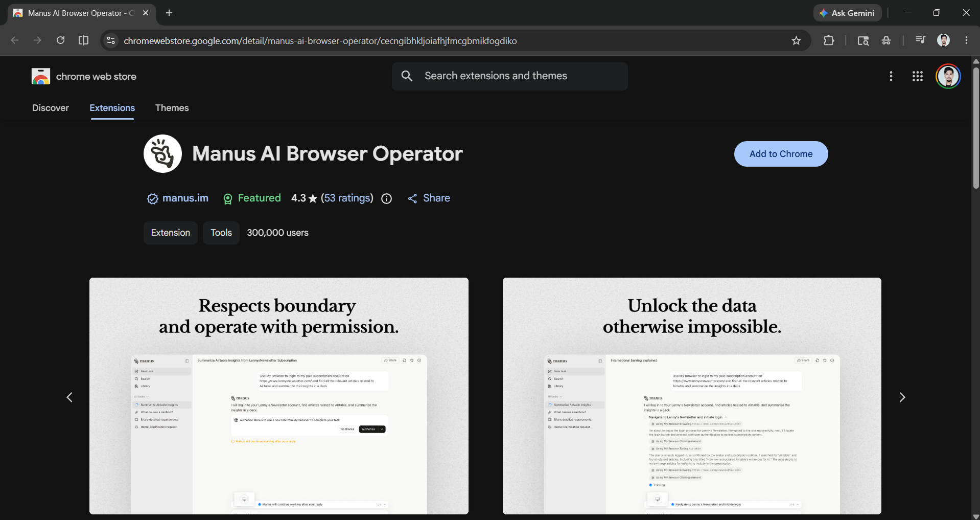
Task: Switch to the Discover tab
Action: pyautogui.click(x=51, y=108)
